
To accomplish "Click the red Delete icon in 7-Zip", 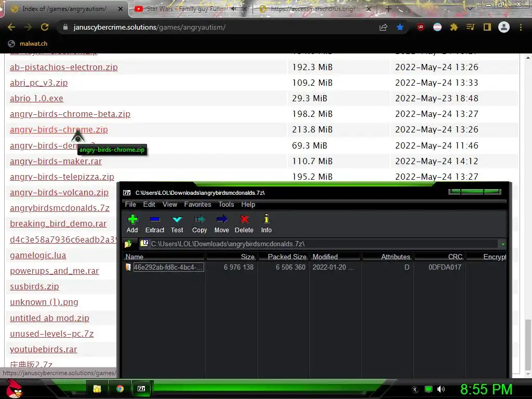I will coord(244,224).
